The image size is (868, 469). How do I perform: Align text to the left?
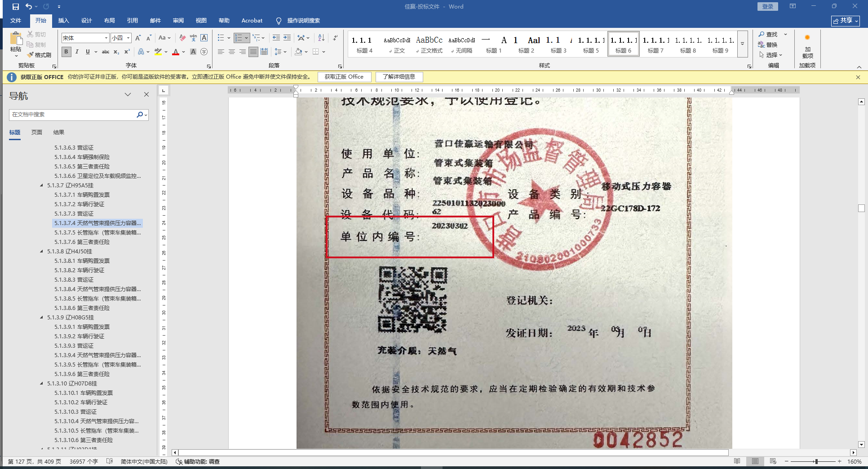click(221, 52)
